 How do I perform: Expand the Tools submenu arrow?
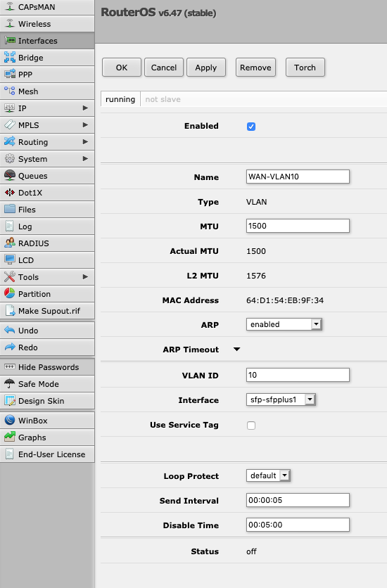click(x=85, y=276)
